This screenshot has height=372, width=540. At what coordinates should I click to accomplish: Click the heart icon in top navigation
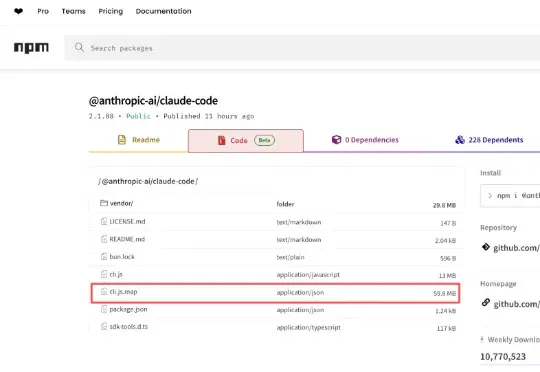pyautogui.click(x=19, y=11)
